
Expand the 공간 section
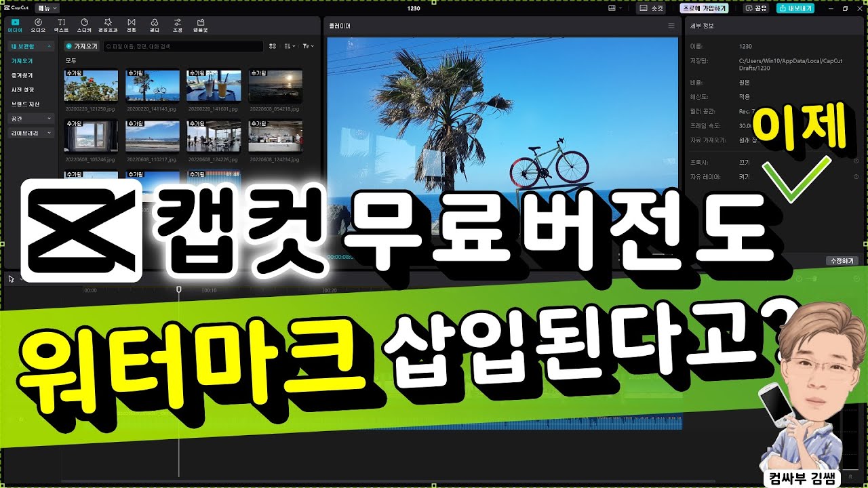tap(49, 118)
